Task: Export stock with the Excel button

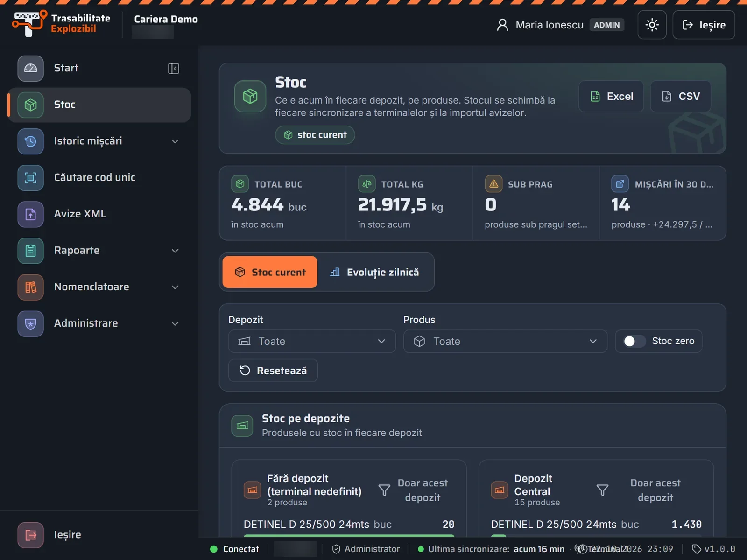Action: tap(611, 96)
